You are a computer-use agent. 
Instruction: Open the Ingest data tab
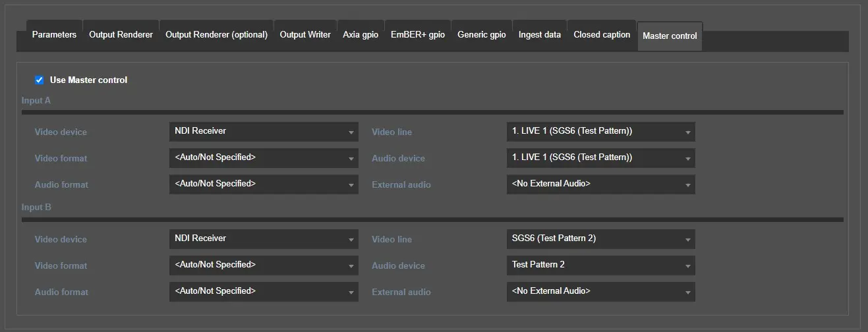click(539, 35)
